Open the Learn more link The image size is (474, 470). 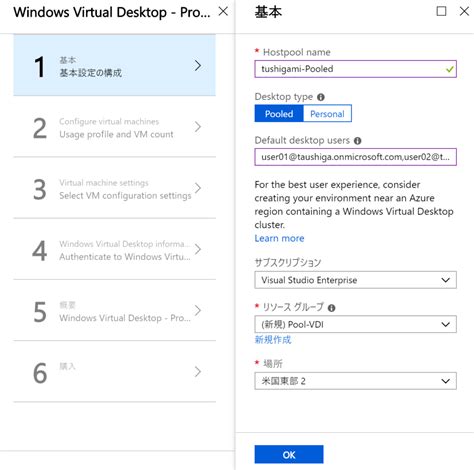(x=279, y=238)
